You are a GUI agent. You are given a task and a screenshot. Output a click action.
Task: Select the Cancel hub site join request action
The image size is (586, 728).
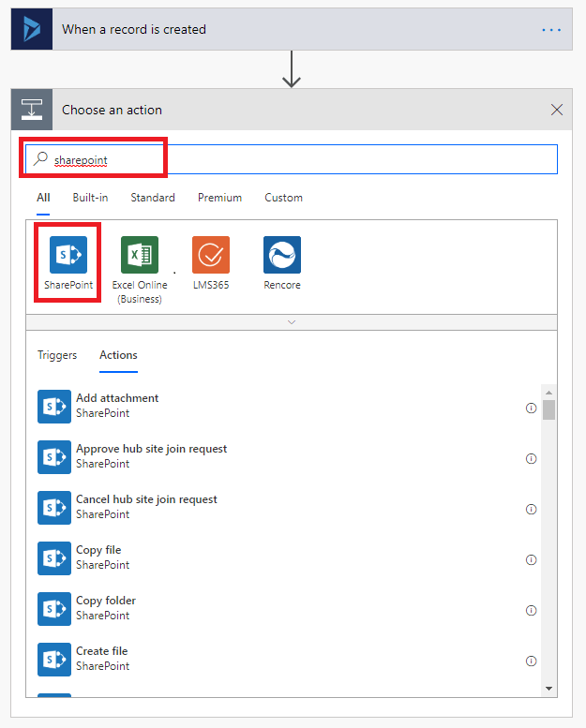point(288,508)
